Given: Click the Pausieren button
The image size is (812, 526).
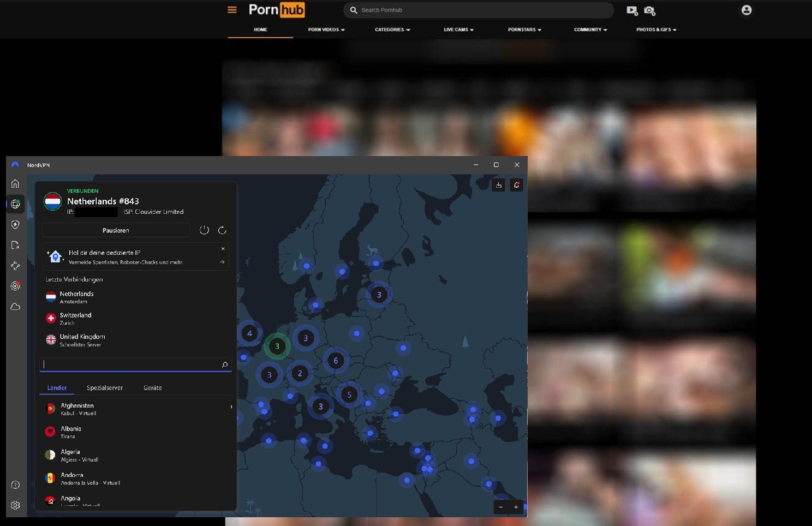Looking at the screenshot, I should coord(116,230).
